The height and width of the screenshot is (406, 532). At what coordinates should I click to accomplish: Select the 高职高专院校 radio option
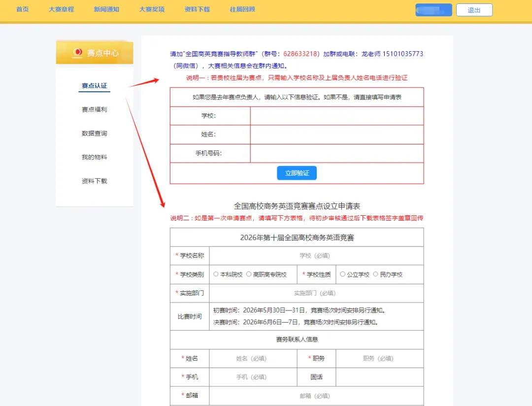pyautogui.click(x=249, y=274)
